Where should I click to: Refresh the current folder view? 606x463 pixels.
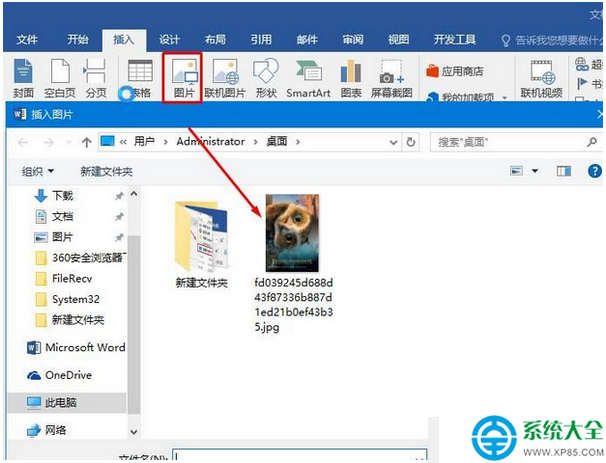(411, 142)
